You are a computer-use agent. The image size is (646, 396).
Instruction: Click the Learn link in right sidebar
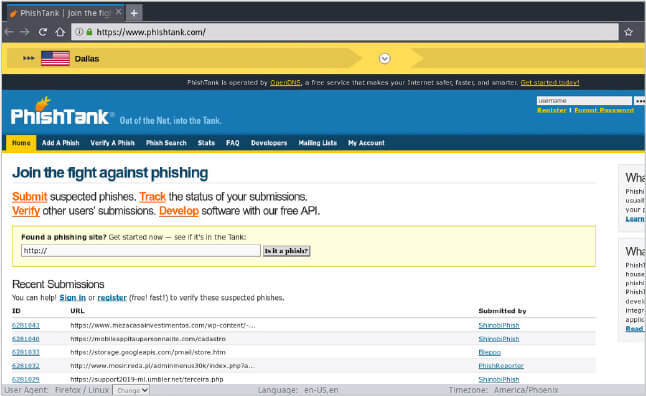pyautogui.click(x=634, y=219)
